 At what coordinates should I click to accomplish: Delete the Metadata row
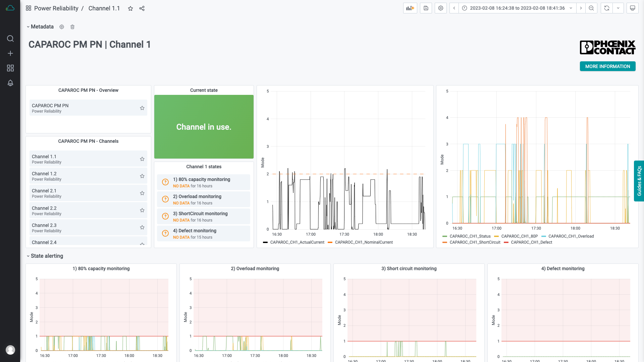[72, 27]
